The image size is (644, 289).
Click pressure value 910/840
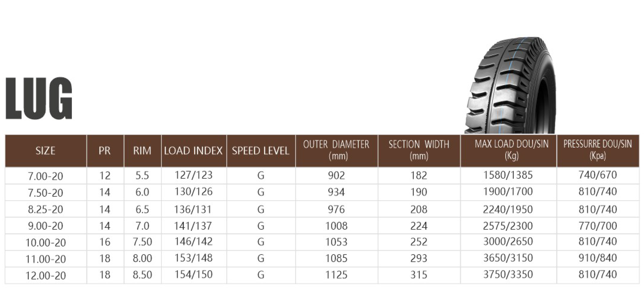point(598,258)
